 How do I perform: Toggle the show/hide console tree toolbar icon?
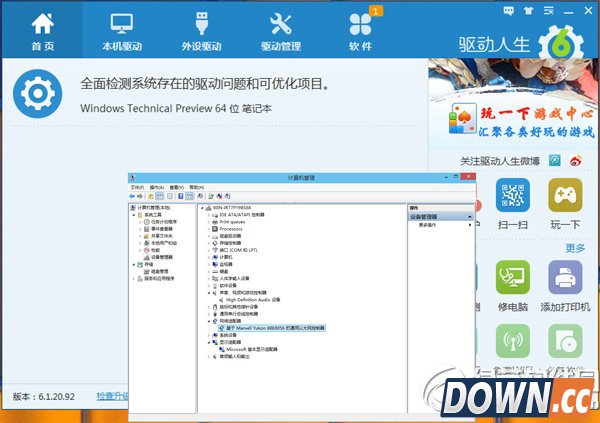coord(160,196)
